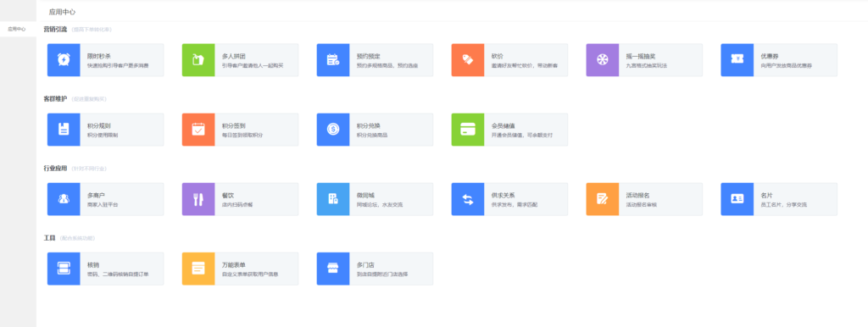
Task: Click description '活动报名审核'
Action: [x=641, y=205]
